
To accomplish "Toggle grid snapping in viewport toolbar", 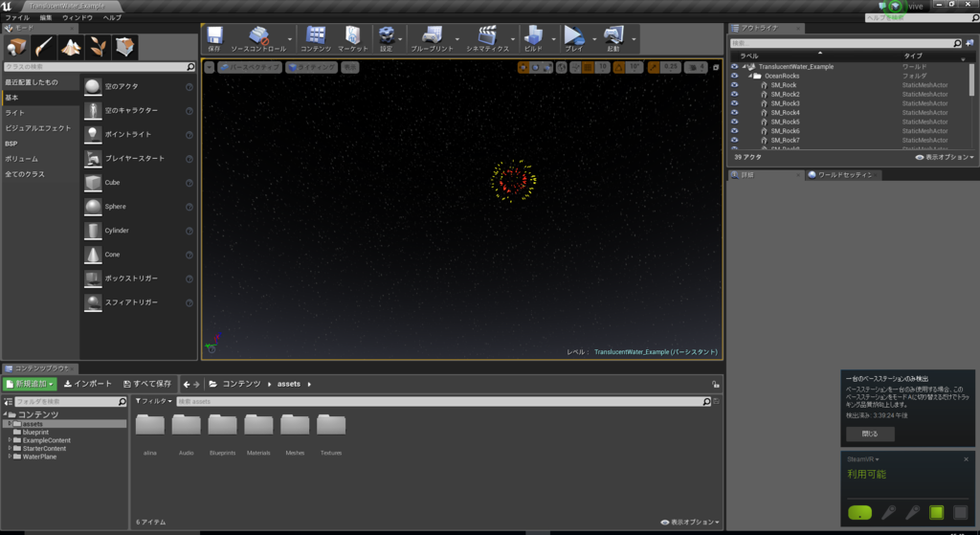I will click(589, 67).
